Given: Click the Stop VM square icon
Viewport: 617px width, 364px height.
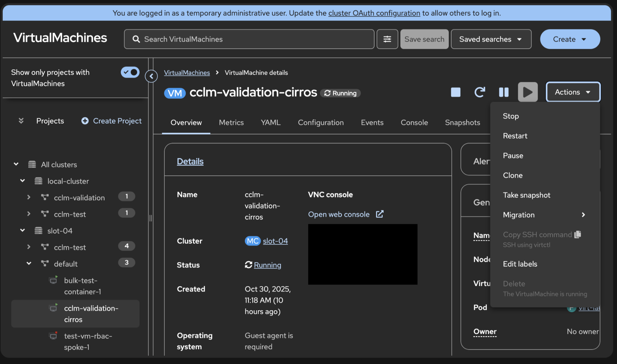Looking at the screenshot, I should click(x=455, y=92).
